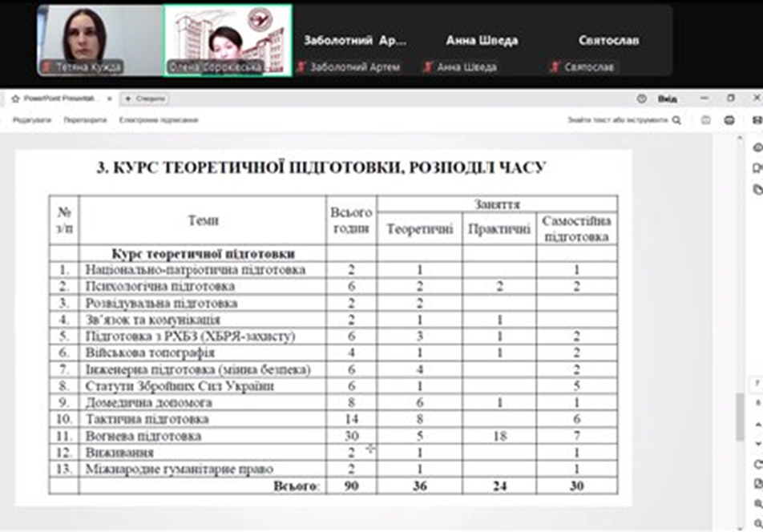Image resolution: width=763 pixels, height=532 pixels.
Task: Open the Перетворити menu
Action: (85, 120)
